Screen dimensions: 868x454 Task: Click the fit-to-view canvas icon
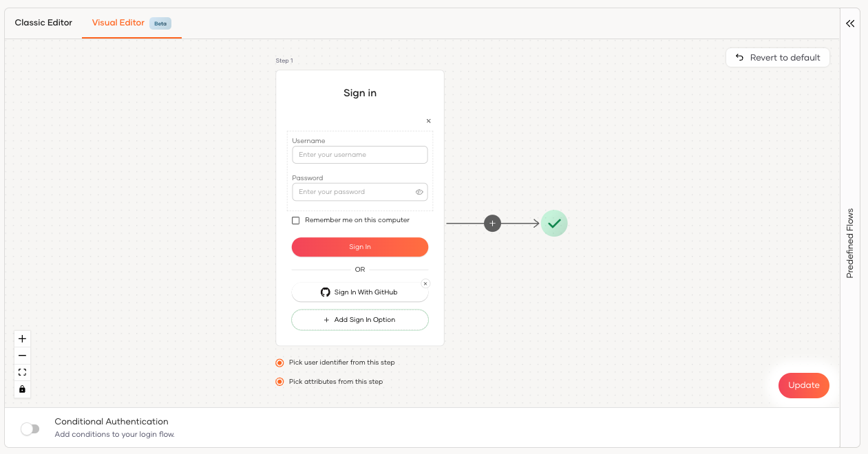(22, 371)
